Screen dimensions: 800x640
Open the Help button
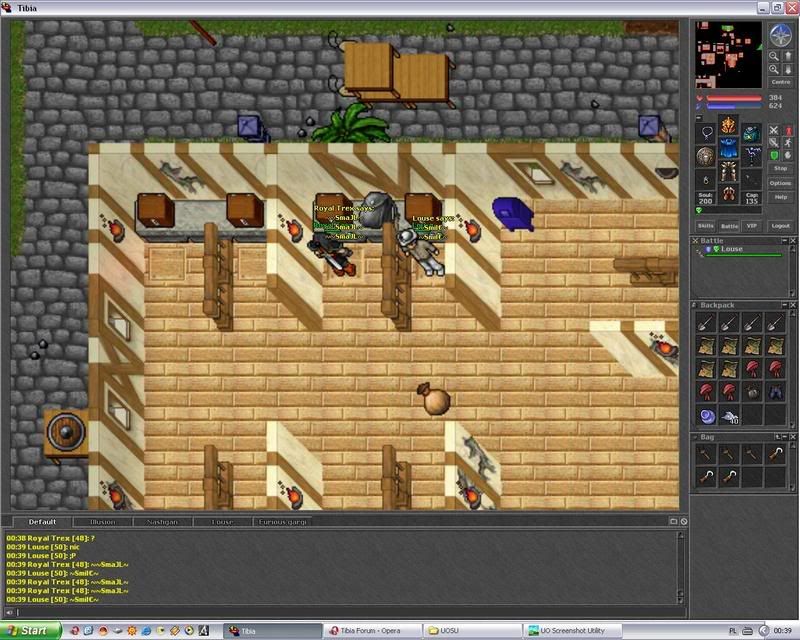[781, 198]
